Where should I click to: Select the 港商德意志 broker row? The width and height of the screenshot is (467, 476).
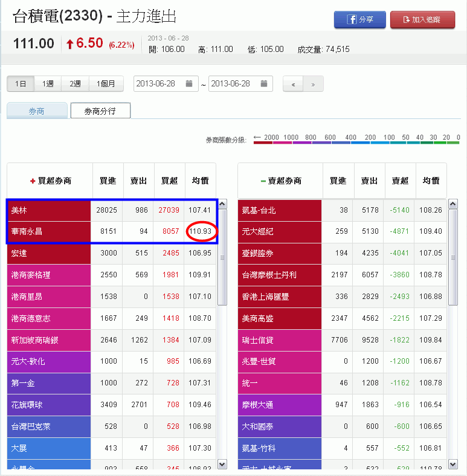pyautogui.click(x=111, y=318)
